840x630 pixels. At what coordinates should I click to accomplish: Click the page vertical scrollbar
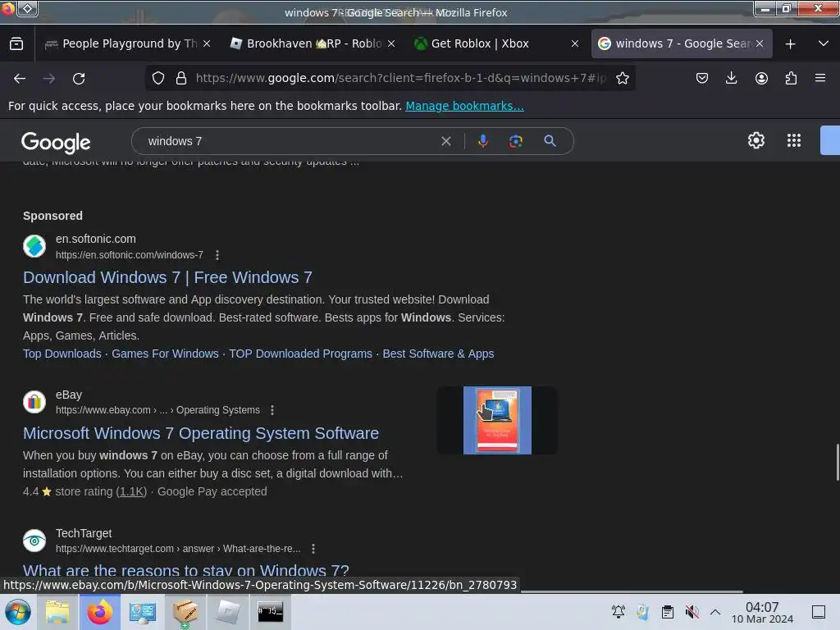[837, 462]
